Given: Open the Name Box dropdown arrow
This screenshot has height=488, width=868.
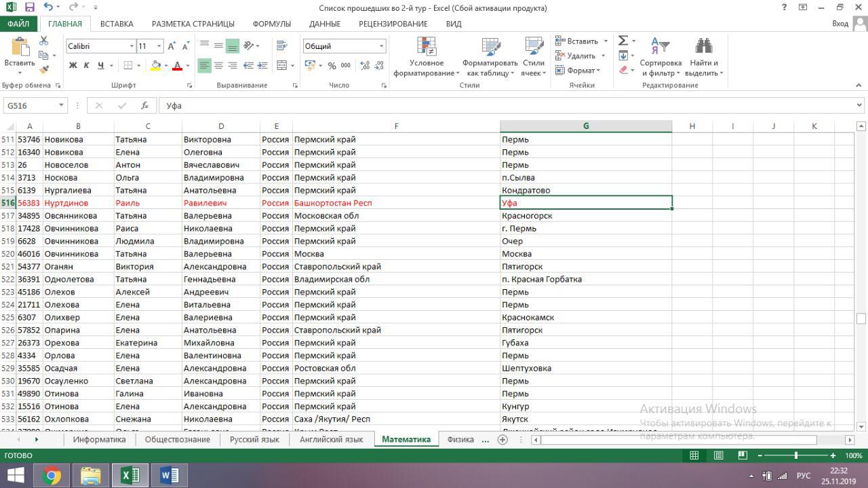Looking at the screenshot, I should click(x=61, y=106).
